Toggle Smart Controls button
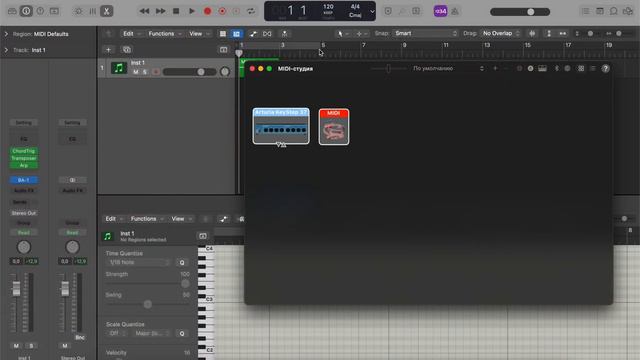 point(78,11)
